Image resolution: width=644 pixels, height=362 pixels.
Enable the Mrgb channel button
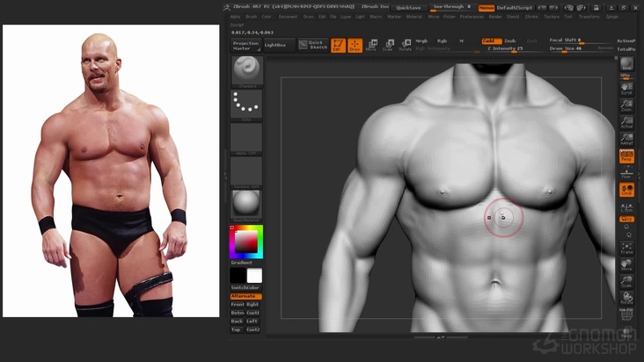coord(421,40)
